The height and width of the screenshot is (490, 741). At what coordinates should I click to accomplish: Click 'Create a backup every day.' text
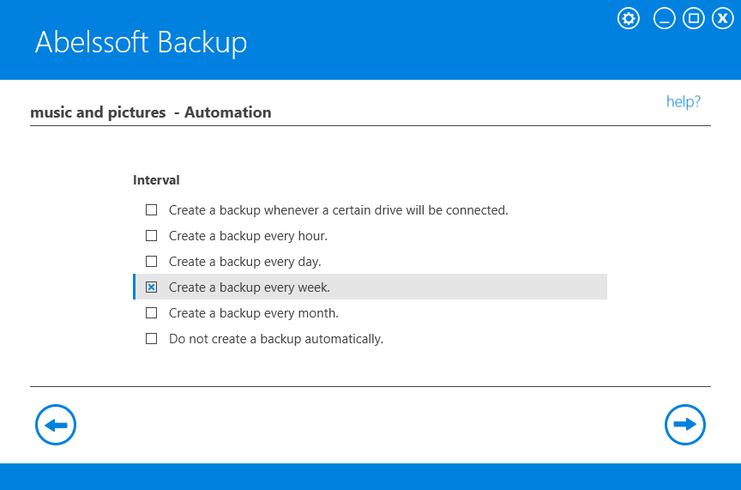(x=245, y=262)
